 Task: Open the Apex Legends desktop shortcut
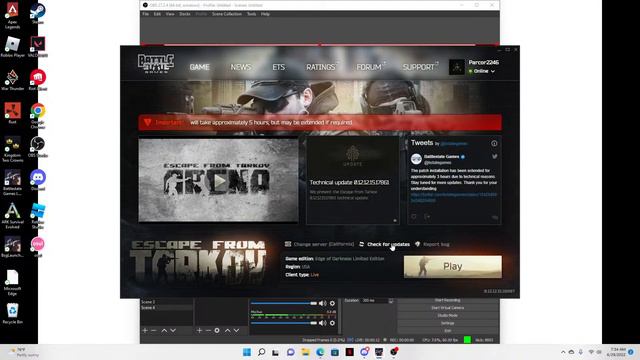tap(12, 16)
